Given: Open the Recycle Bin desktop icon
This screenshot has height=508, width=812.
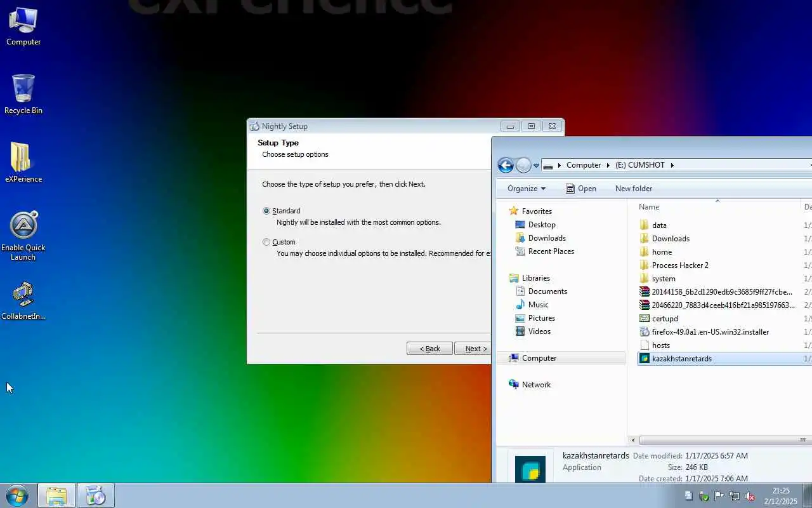Looking at the screenshot, I should coord(23,95).
